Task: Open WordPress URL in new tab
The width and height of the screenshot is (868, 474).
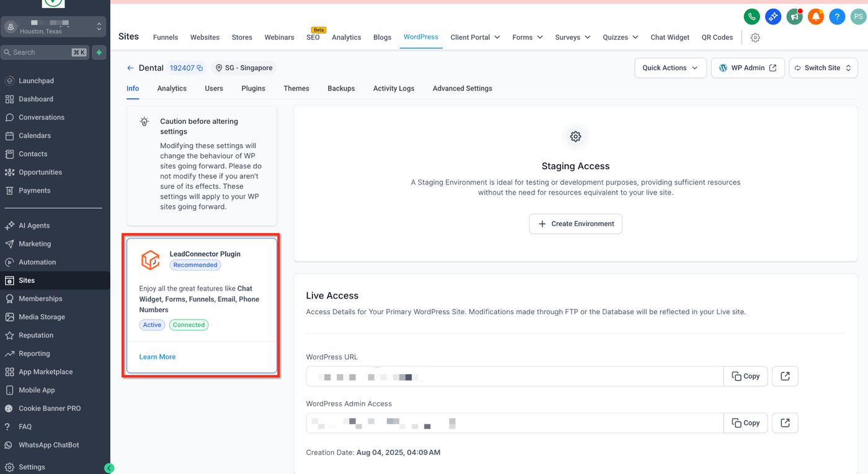Action: click(x=785, y=376)
